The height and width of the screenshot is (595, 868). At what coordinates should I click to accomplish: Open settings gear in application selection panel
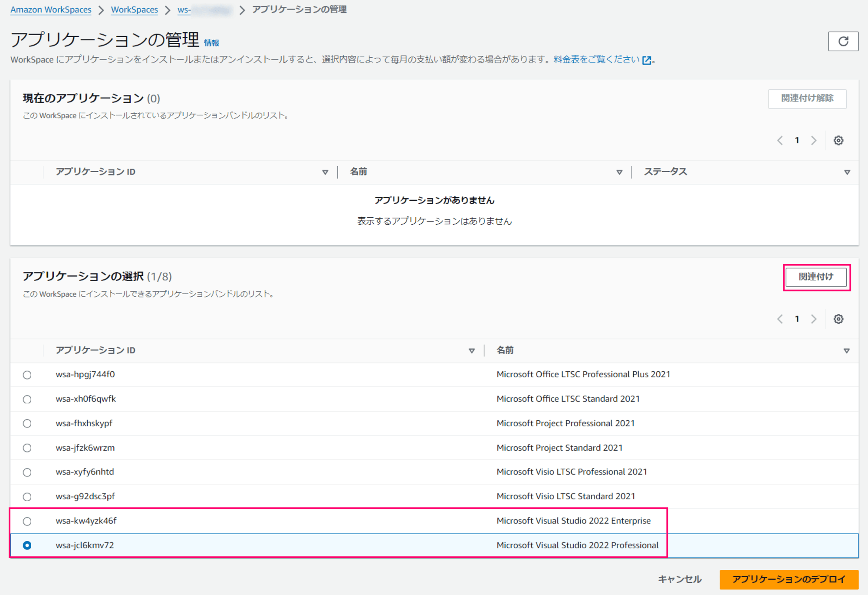(x=838, y=319)
